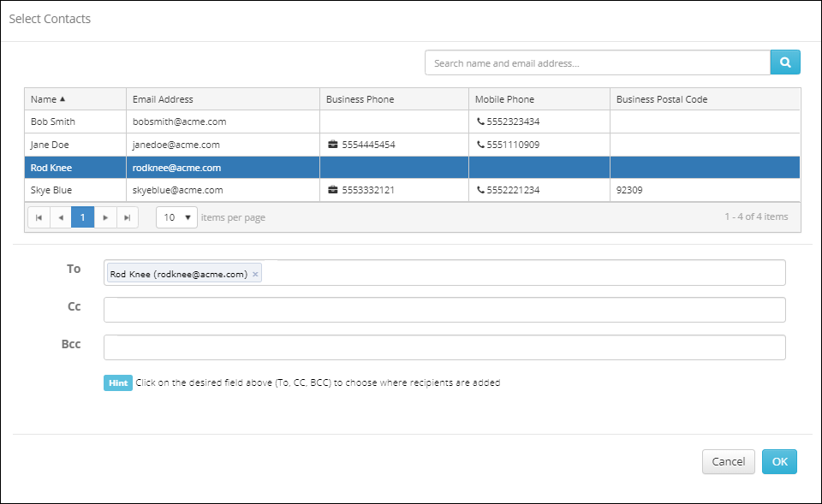This screenshot has height=504, width=822.
Task: Cancel the Select Contacts dialog
Action: (x=728, y=461)
